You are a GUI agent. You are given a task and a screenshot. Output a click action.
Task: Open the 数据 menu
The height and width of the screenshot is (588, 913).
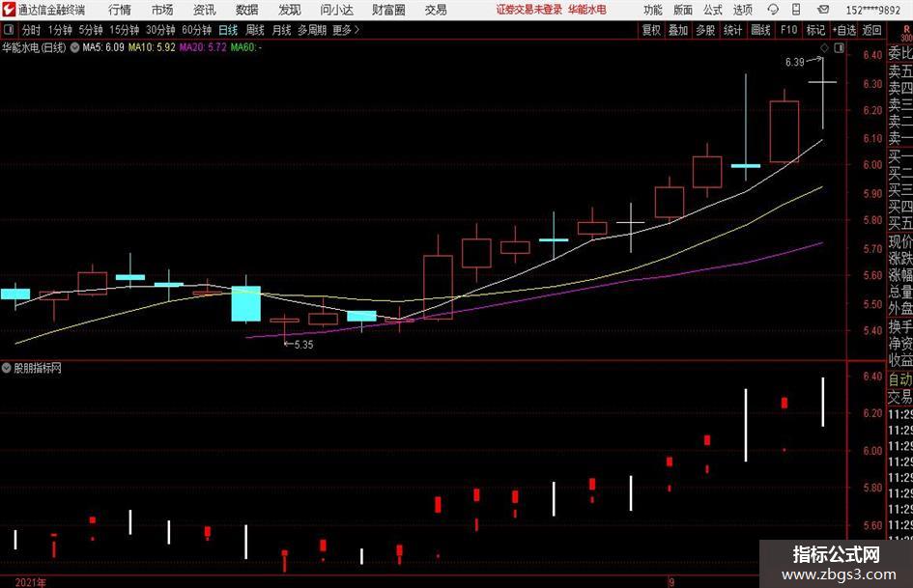click(247, 10)
